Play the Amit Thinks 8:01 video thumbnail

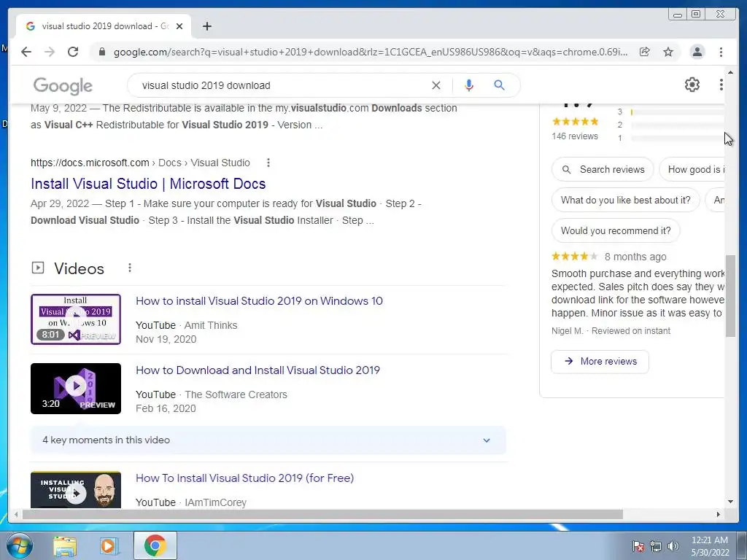click(76, 319)
